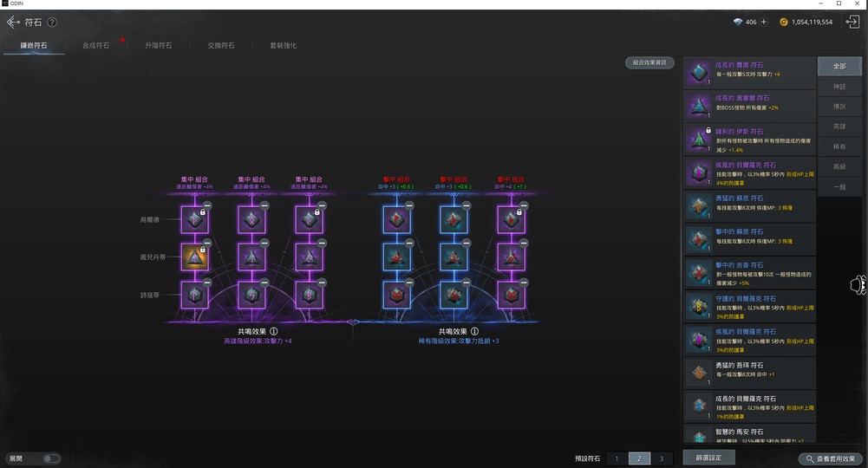Screen dimensions: 868x468
Task: Remove second purple column's top rune via minus
Action: (264, 205)
